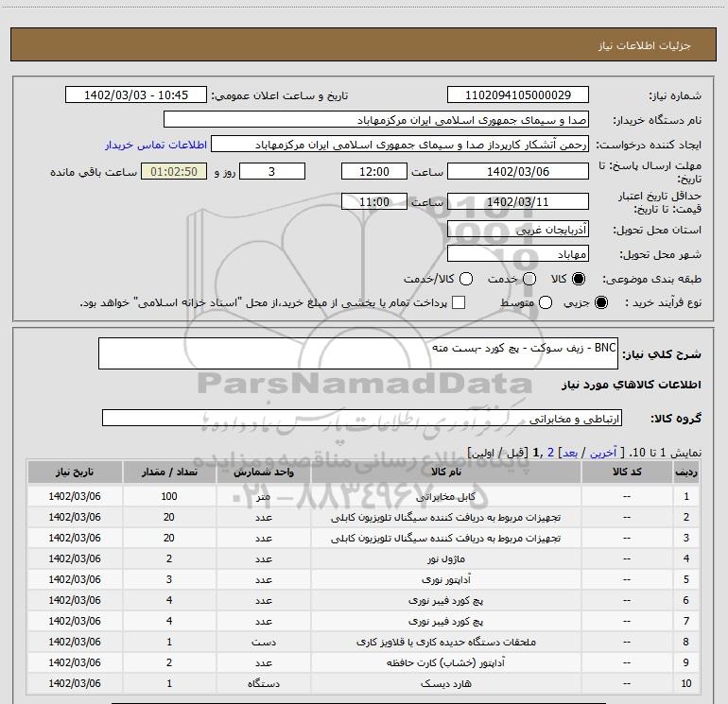Click the days remaining field showing 3
Image resolution: width=728 pixels, height=704 pixels.
click(272, 171)
